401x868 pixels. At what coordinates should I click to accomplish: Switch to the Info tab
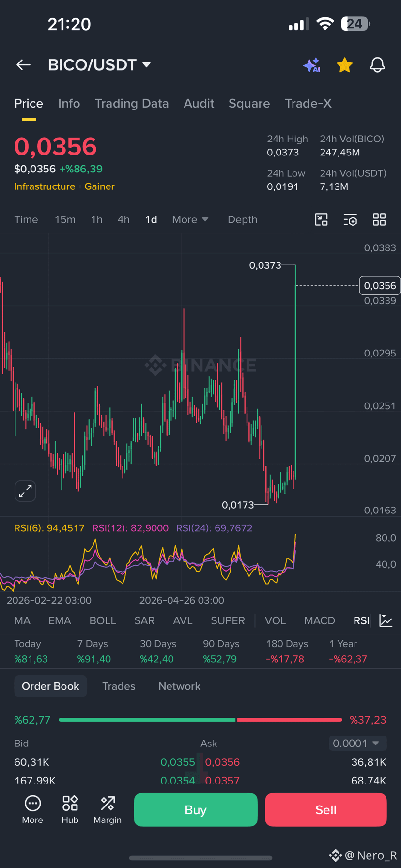(69, 103)
